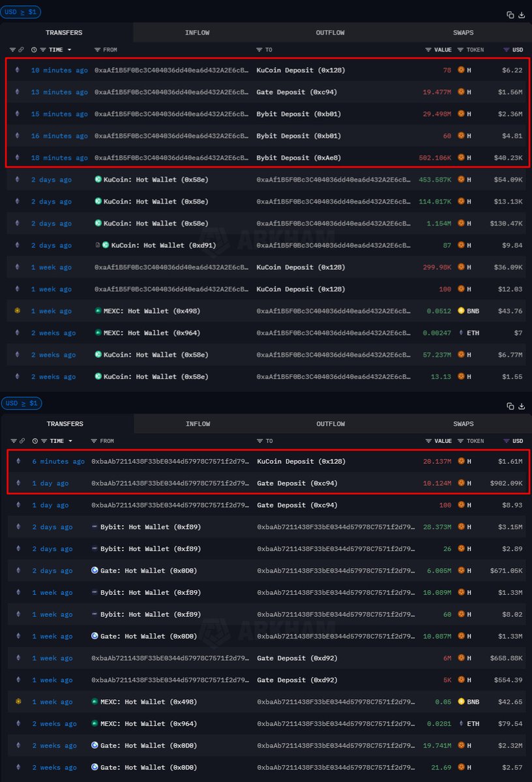Click the 16 minutes ago timestamp

pos(59,136)
